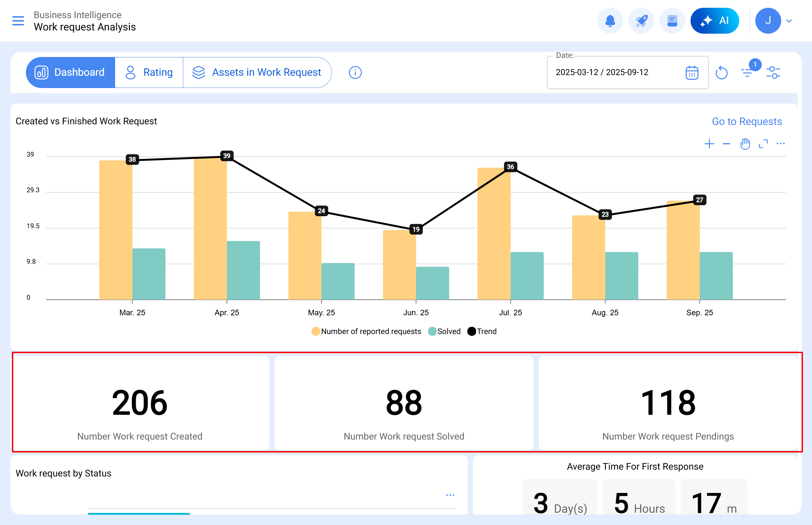Refresh the dashboard data
This screenshot has height=525, width=812.
[x=722, y=72]
